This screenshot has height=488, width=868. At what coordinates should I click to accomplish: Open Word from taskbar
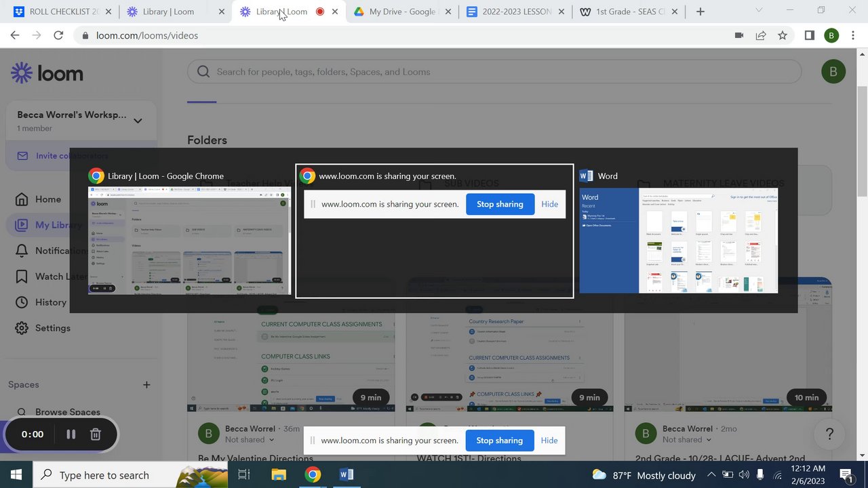(347, 474)
